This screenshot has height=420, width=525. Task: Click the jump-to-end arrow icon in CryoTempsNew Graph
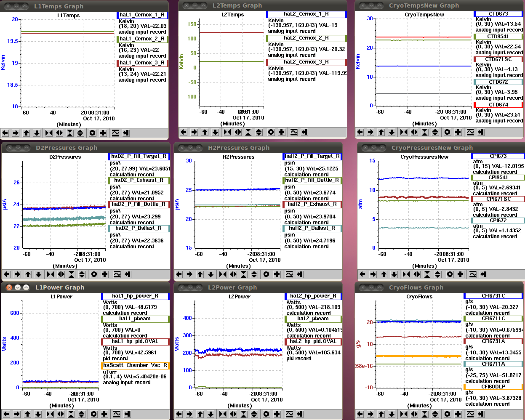pyautogui.click(x=481, y=132)
